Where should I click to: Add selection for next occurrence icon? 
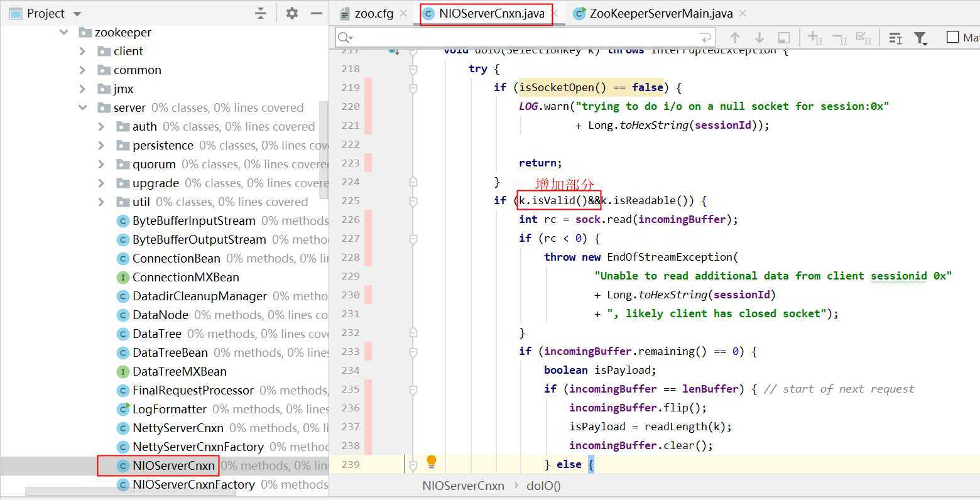(815, 38)
